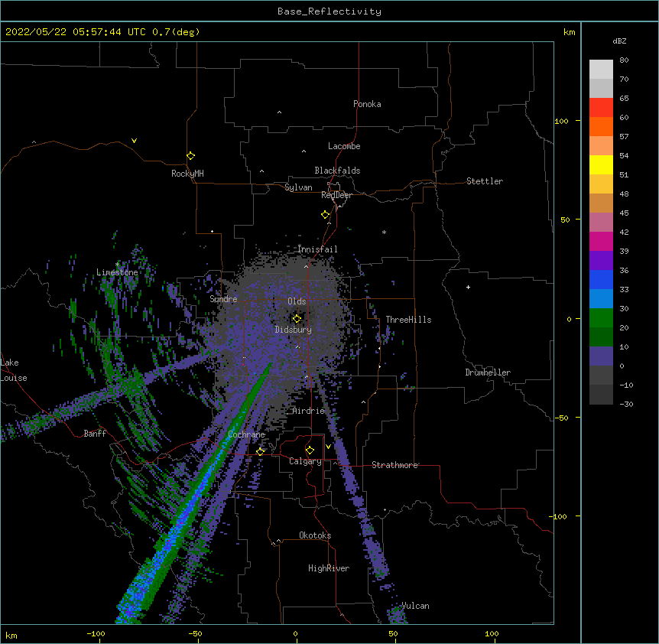This screenshot has width=659, height=644.
Task: Click the Stettler city label
Action: point(485,181)
